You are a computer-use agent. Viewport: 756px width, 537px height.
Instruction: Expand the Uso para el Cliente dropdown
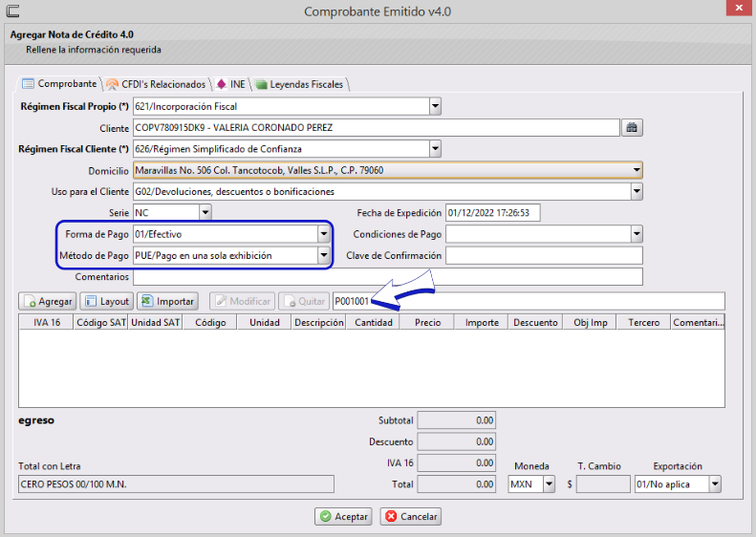[637, 191]
